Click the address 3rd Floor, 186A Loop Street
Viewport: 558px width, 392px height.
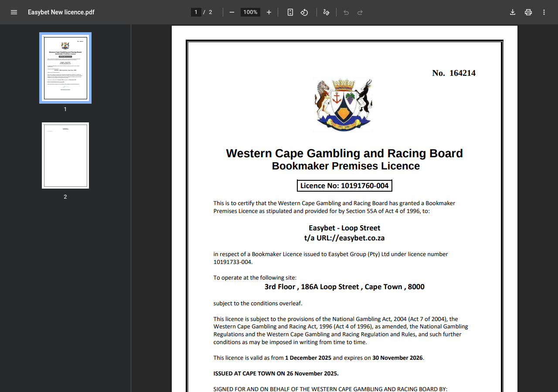[x=344, y=287]
